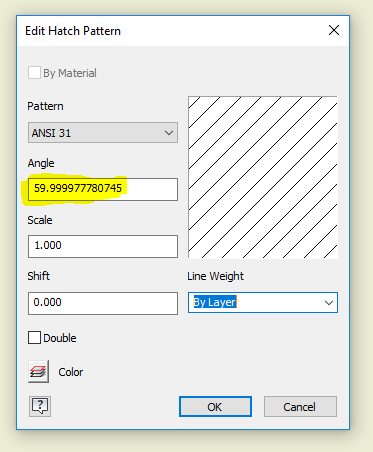Click the Shift field showing 0.000
The width and height of the screenshot is (373, 452).
click(103, 303)
